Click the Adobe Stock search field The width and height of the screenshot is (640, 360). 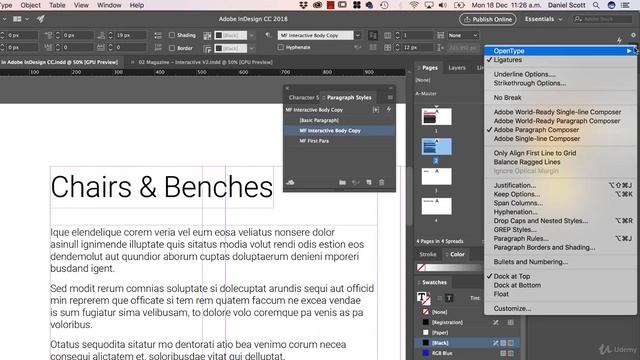click(603, 19)
